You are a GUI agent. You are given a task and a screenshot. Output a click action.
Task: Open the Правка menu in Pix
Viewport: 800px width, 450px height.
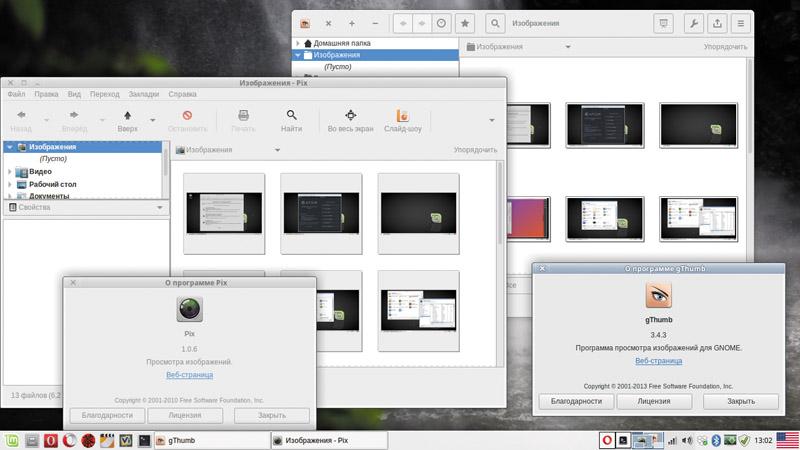[46, 94]
